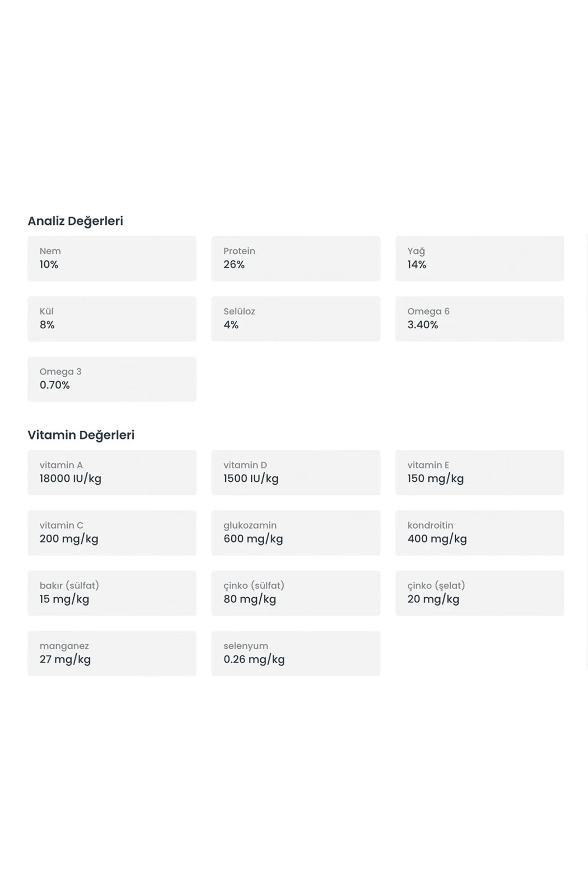Select the vitamin E 150 mg/kg card

(x=480, y=473)
